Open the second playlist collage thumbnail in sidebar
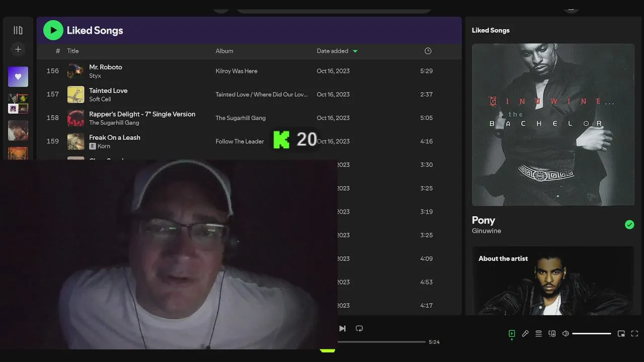Screen dimensions: 644x362 [18, 104]
